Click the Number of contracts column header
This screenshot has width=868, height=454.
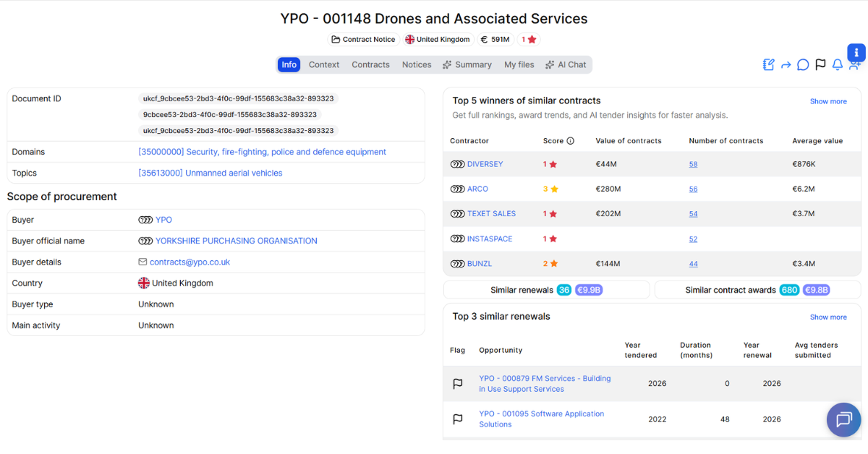tap(726, 141)
